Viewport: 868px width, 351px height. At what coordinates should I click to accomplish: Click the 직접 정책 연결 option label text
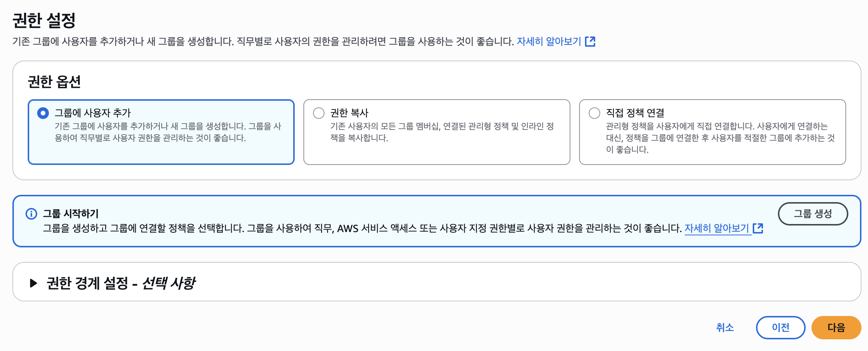pyautogui.click(x=635, y=113)
